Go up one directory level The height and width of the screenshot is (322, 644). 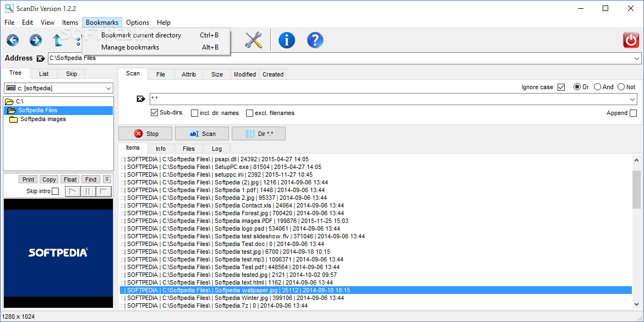(58, 40)
